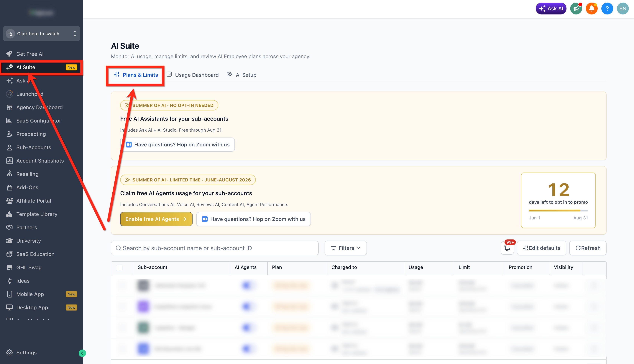
Task: Click Edit defaults button
Action: point(541,248)
